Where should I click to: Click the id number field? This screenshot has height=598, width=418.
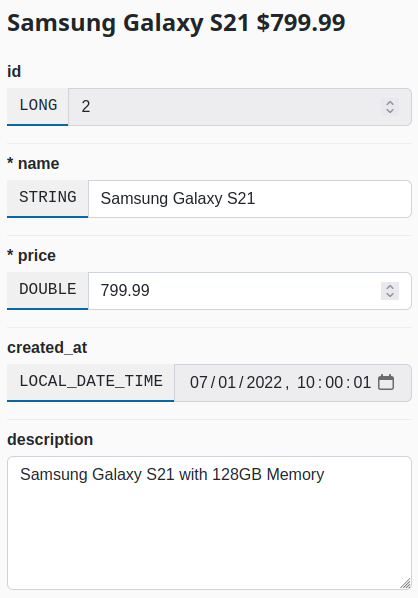coord(240,107)
